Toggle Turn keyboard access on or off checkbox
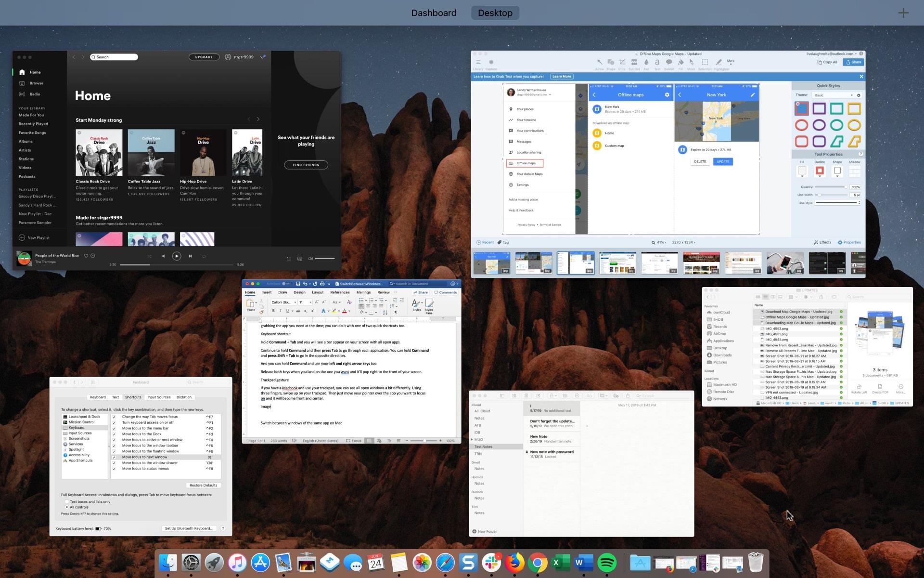This screenshot has width=924, height=578. point(114,422)
